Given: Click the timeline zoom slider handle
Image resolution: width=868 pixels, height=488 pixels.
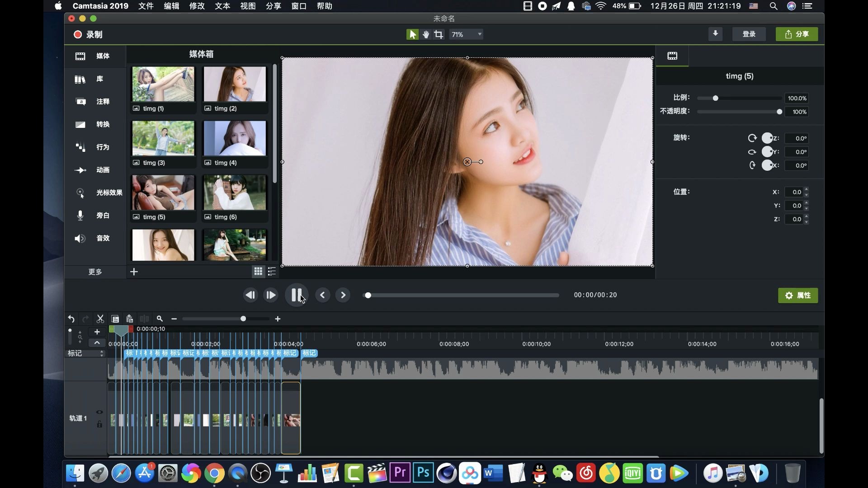Looking at the screenshot, I should point(243,319).
